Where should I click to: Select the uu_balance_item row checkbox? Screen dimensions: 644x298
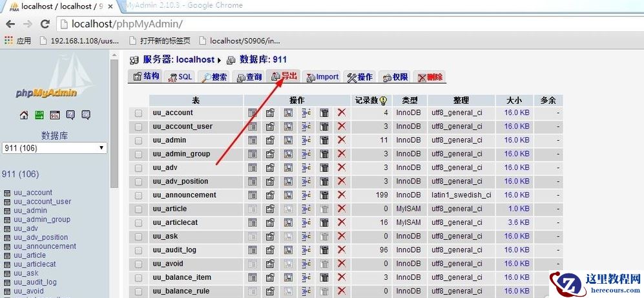pyautogui.click(x=138, y=277)
